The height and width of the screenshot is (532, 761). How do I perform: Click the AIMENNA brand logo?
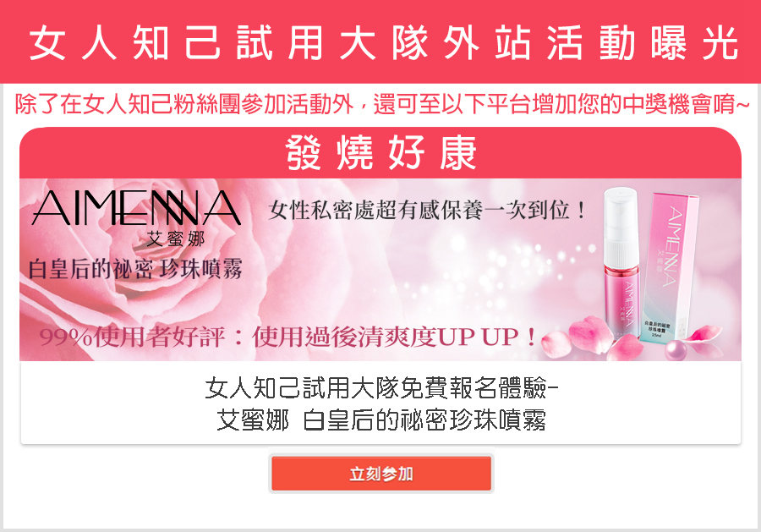136,208
